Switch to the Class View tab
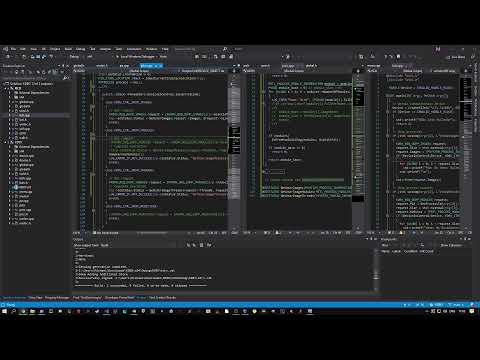Image resolution: width=480 pixels, height=360 pixels. [x=35, y=298]
